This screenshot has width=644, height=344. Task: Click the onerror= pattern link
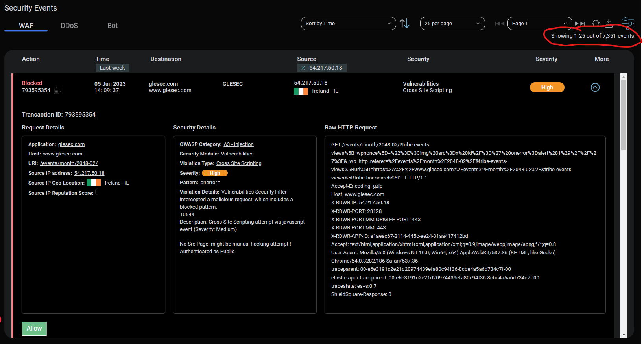210,183
